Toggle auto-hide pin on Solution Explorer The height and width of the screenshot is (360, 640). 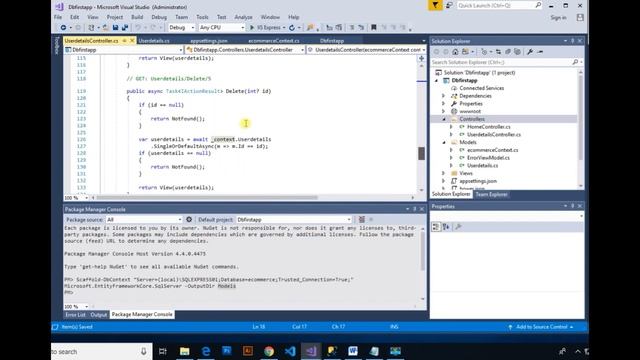[x=572, y=41]
